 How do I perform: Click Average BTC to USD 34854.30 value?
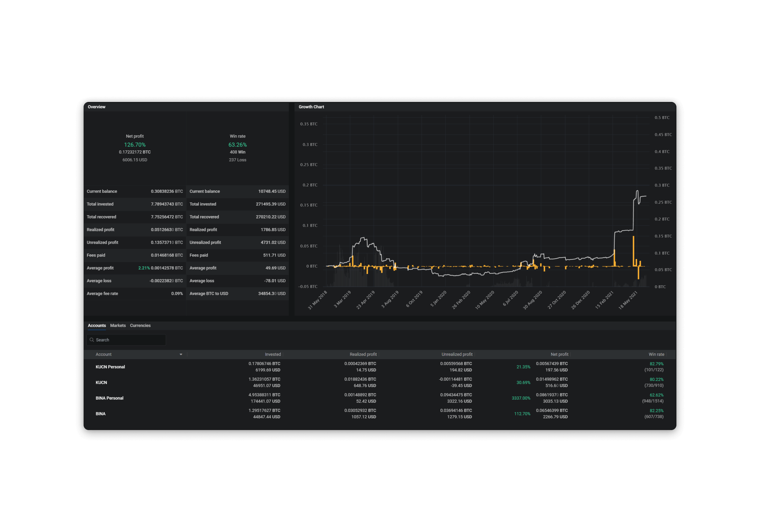coord(272,293)
